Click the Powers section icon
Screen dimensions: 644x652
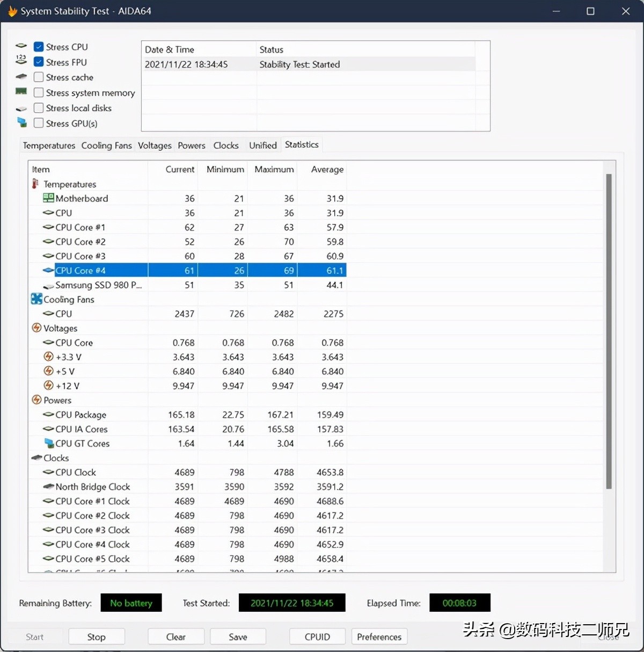click(36, 400)
